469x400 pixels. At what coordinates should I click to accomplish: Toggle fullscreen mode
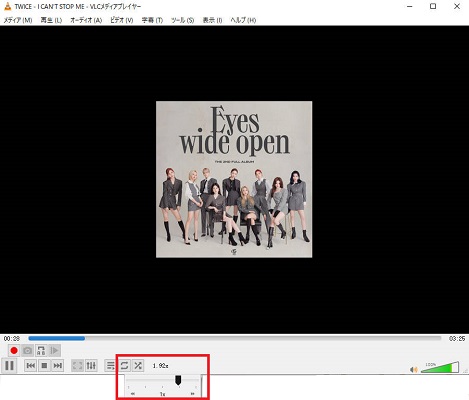tap(77, 366)
